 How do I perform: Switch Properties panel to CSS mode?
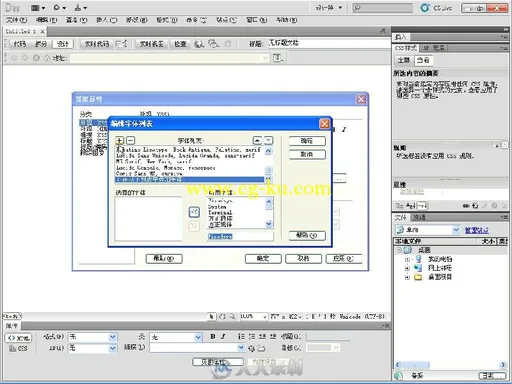pos(18,349)
